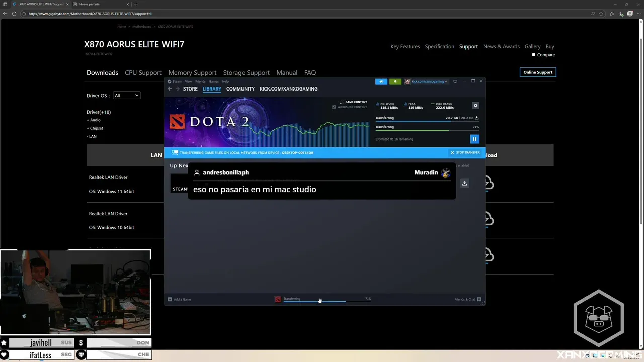
Task: Click Motherboard in the breadcrumb
Action: [142, 27]
